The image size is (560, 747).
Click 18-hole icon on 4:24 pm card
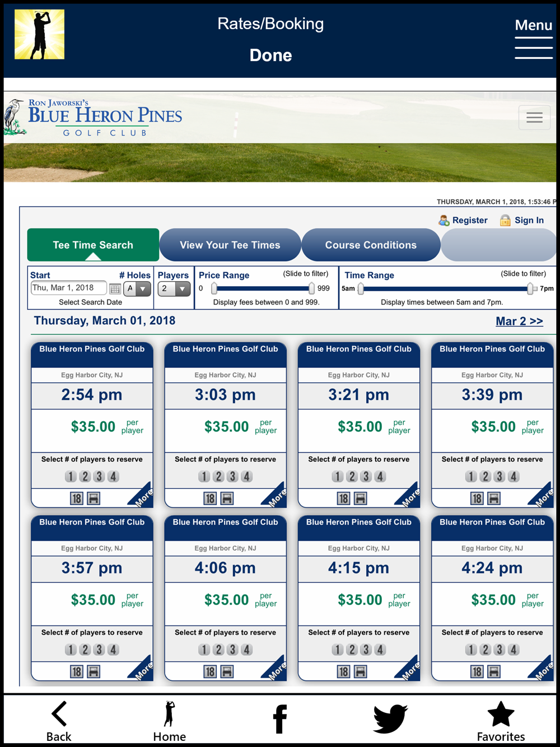point(477,671)
